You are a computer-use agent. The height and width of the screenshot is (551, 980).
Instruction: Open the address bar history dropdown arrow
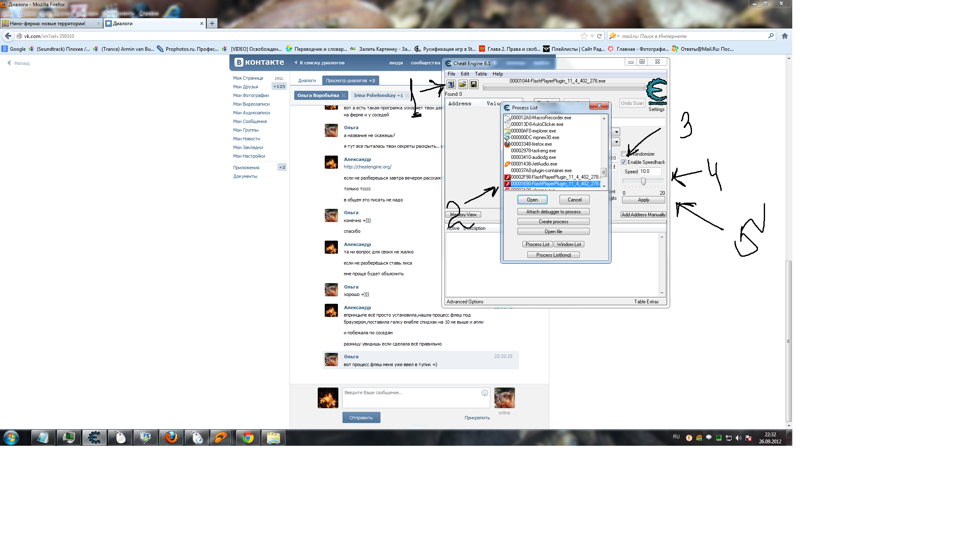[x=592, y=36]
